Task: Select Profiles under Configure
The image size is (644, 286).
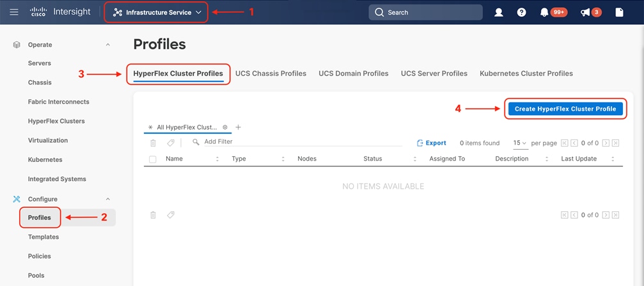Action: [40, 218]
